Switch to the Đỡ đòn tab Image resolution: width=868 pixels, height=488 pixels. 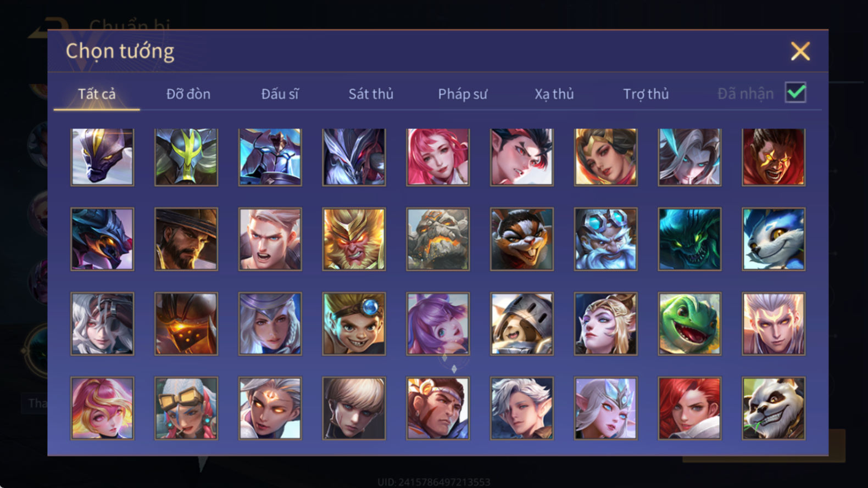tap(188, 94)
